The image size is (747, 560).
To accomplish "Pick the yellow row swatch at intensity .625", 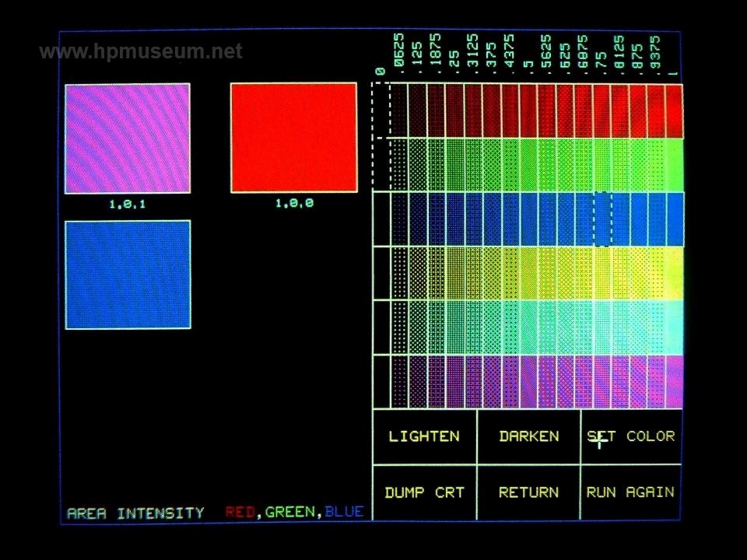I will 566,273.
